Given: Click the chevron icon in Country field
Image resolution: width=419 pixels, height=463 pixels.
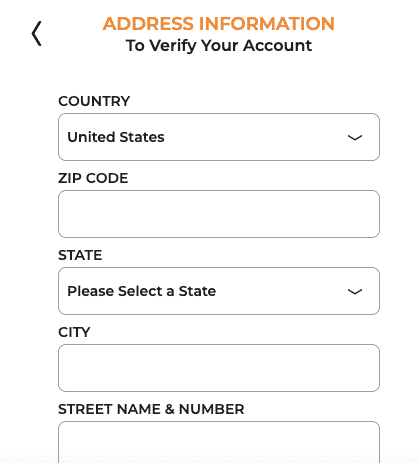Looking at the screenshot, I should 355,137.
